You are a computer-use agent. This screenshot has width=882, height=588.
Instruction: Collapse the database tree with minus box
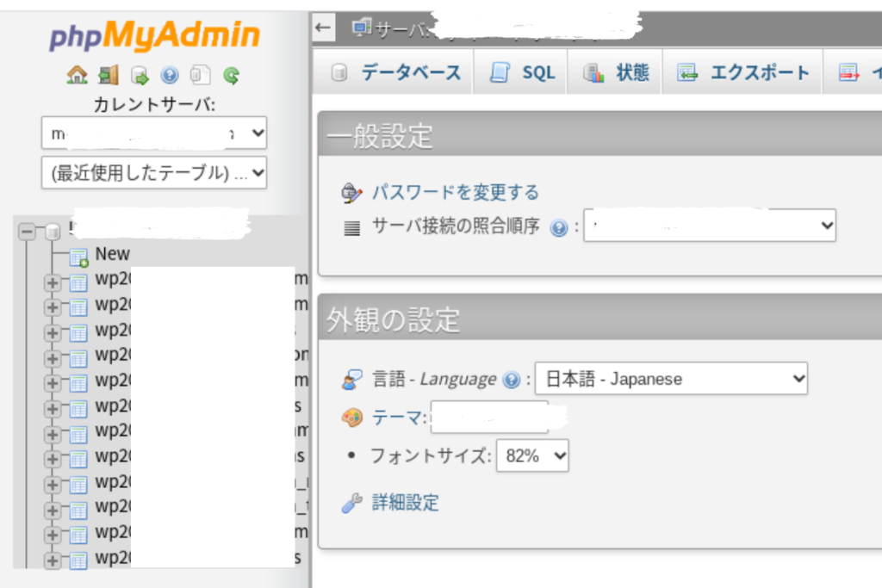27,232
